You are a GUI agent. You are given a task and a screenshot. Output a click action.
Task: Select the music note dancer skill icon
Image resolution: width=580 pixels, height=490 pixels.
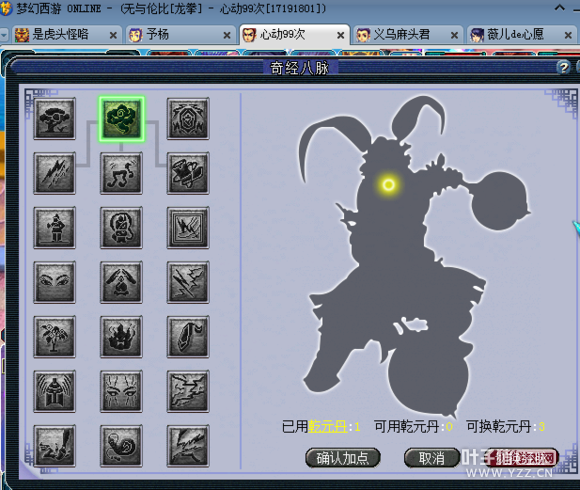tap(121, 173)
